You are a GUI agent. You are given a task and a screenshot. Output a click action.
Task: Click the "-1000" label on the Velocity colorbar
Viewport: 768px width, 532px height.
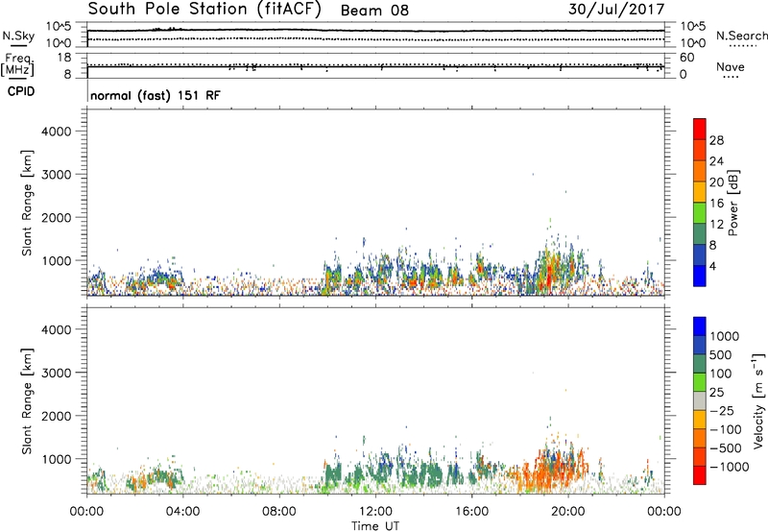click(730, 467)
